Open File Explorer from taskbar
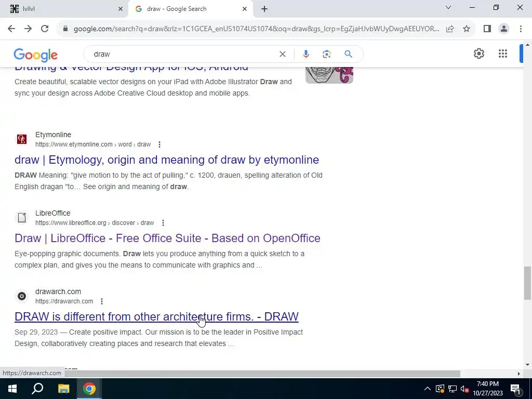532x399 pixels. (63, 389)
